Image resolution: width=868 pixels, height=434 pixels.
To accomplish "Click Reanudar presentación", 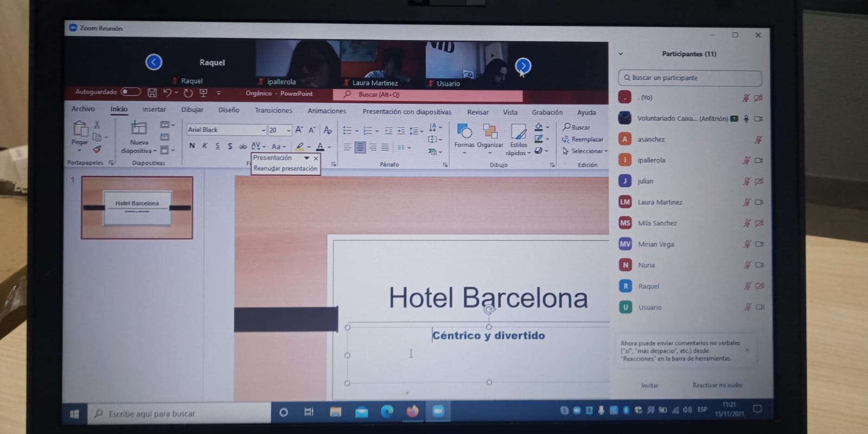I will (285, 169).
